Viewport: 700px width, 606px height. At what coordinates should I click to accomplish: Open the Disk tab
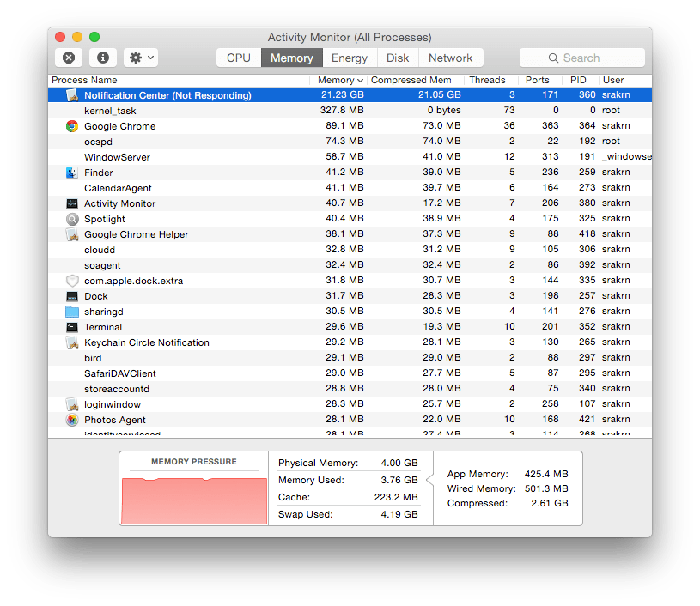tap(398, 58)
